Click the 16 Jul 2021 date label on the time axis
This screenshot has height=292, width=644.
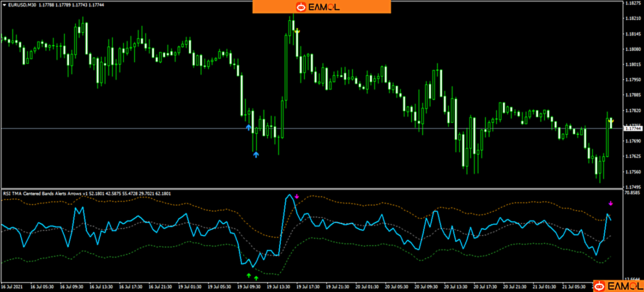point(13,286)
